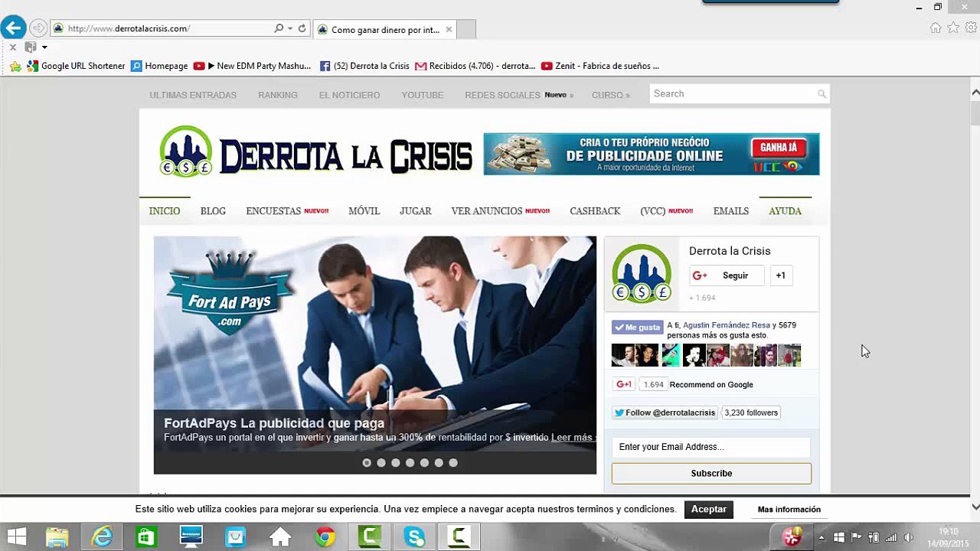Open Google URL Shortener bookmark

76,66
